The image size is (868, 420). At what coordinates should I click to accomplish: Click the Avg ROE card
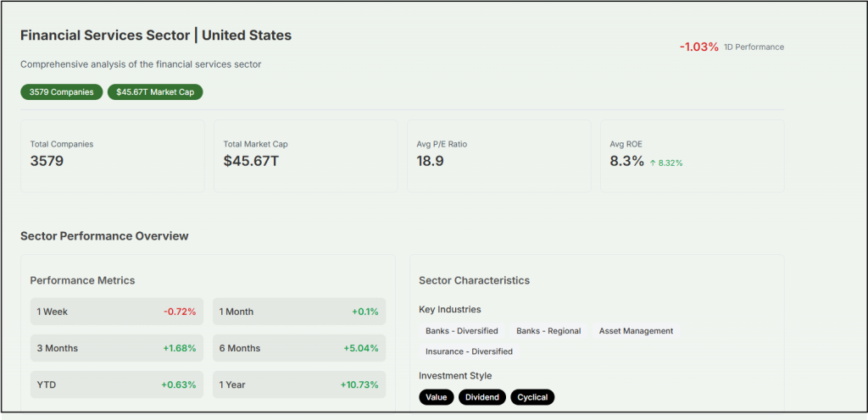692,156
